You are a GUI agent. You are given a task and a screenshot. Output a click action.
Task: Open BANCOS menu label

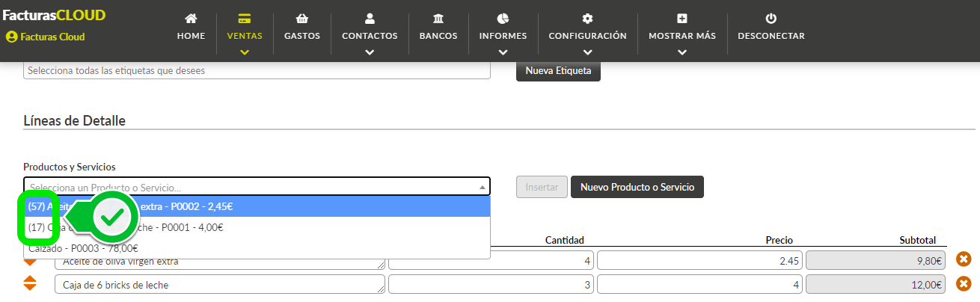(438, 36)
